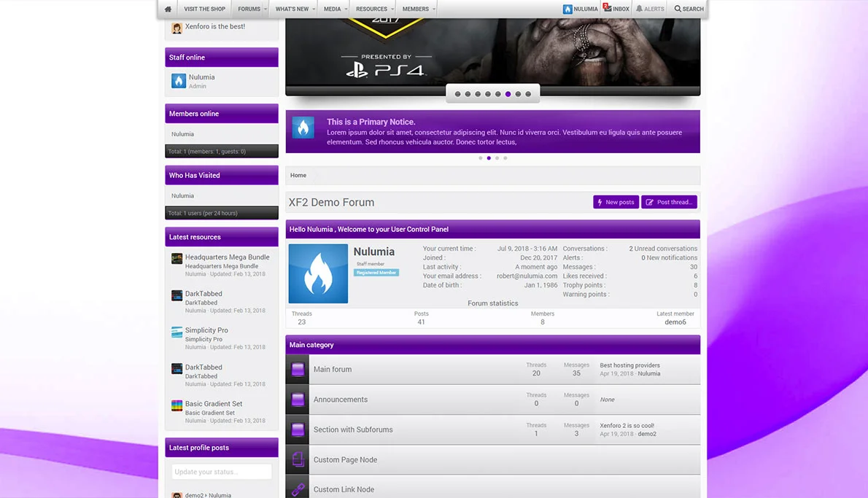Click the Custom Page Node document icon
868x498 pixels.
[x=298, y=459]
